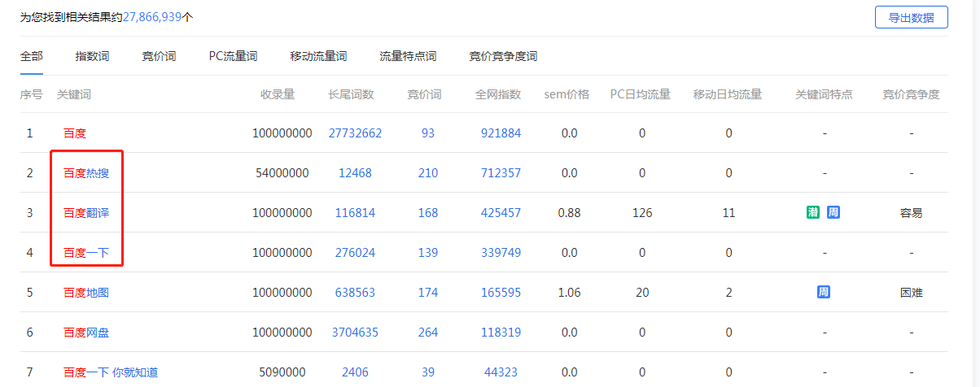Open the keyword 百度 in row 1
Screen dimensions: 980x387
click(74, 133)
